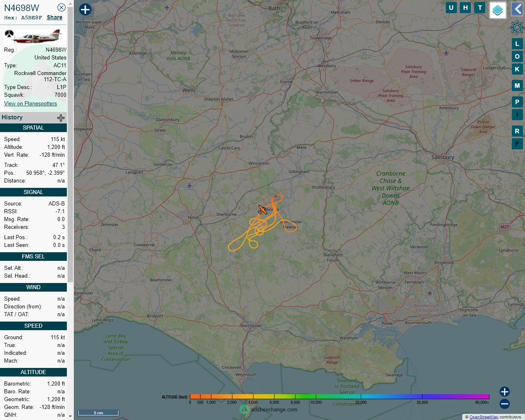The width and height of the screenshot is (525, 420).
Task: Click the adsbexchange.com logo
Action: (x=269, y=409)
